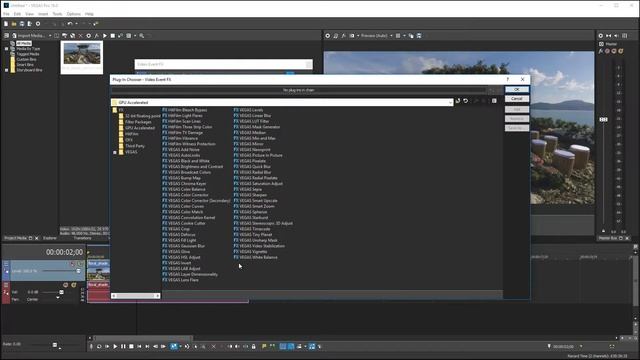Open preview quality Preview (Auto) dropdown
640x360 pixels.
pyautogui.click(x=391, y=36)
